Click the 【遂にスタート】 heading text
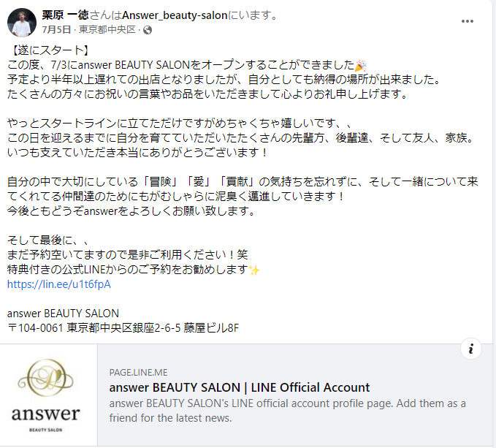Viewport: 496px width, 448px height. (x=49, y=50)
